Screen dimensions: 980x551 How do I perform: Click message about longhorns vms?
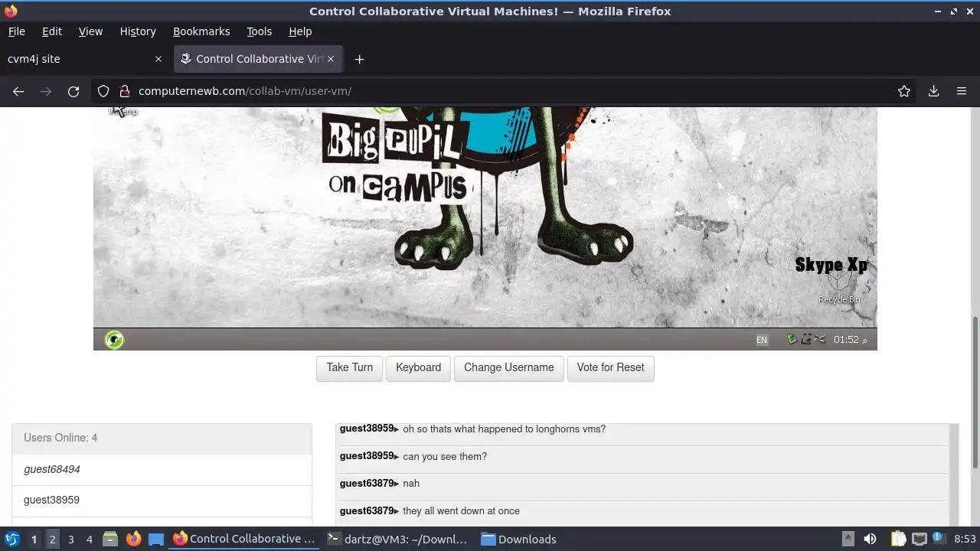504,429
